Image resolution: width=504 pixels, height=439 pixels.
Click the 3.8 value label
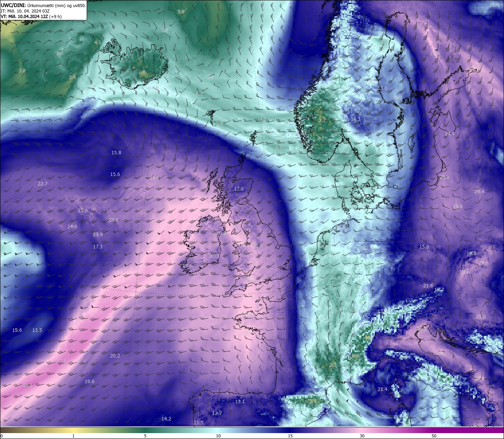[x=22, y=71]
